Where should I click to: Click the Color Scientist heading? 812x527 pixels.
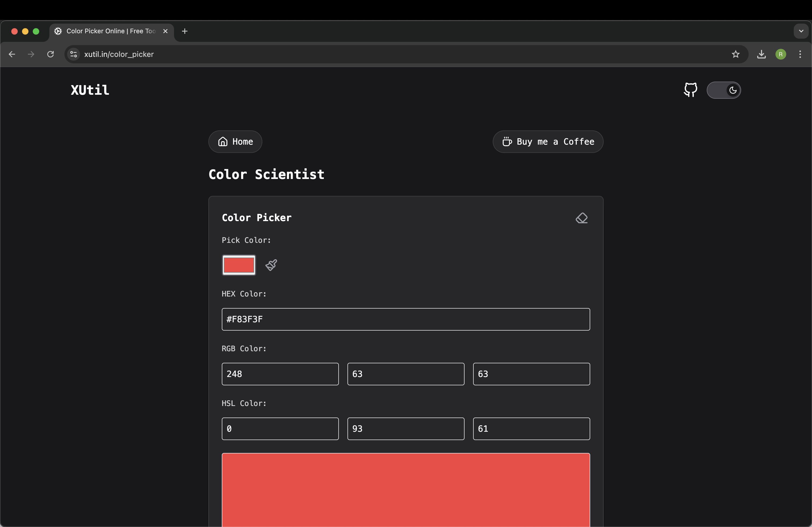coord(266,174)
